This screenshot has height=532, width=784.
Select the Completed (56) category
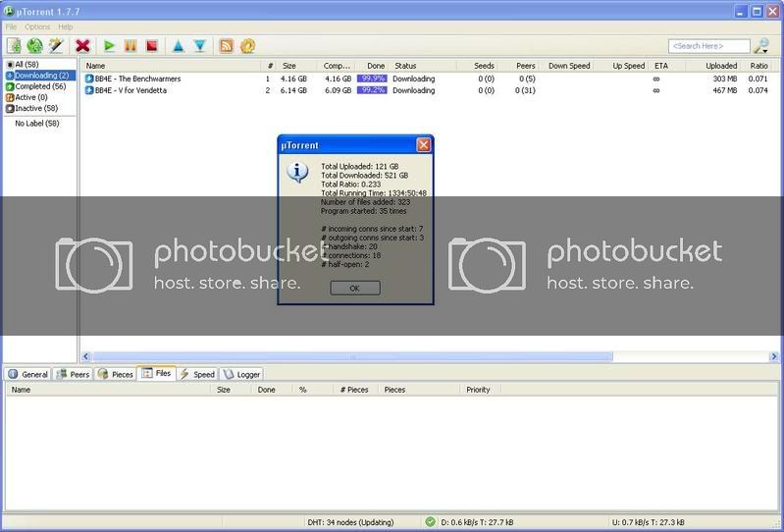point(36,86)
